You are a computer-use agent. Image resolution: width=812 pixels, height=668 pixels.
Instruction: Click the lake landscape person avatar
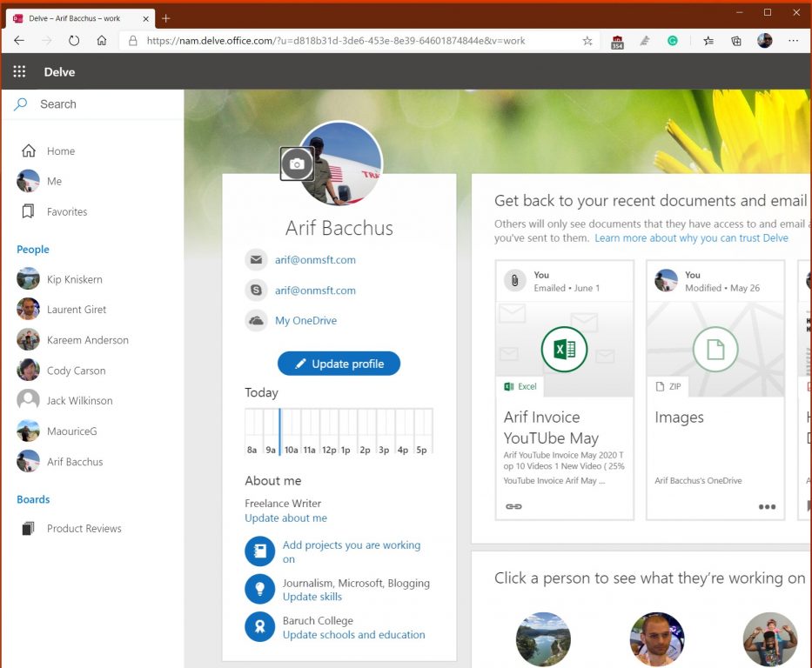point(543,639)
